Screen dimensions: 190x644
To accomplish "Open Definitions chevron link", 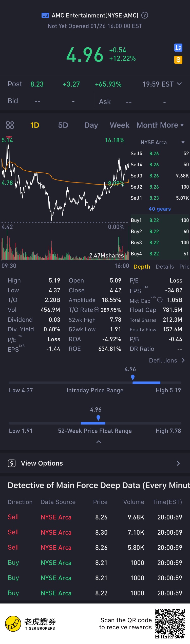I will pyautogui.click(x=167, y=360).
